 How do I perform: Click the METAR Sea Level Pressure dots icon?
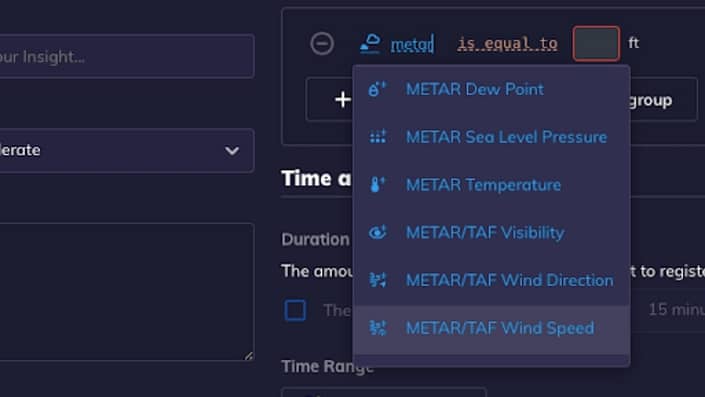[x=377, y=137]
